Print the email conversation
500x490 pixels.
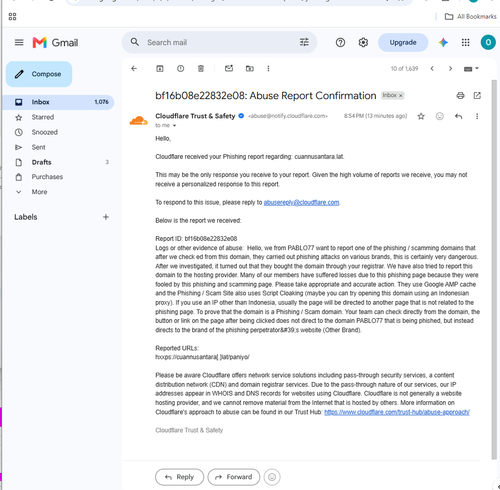coord(460,96)
